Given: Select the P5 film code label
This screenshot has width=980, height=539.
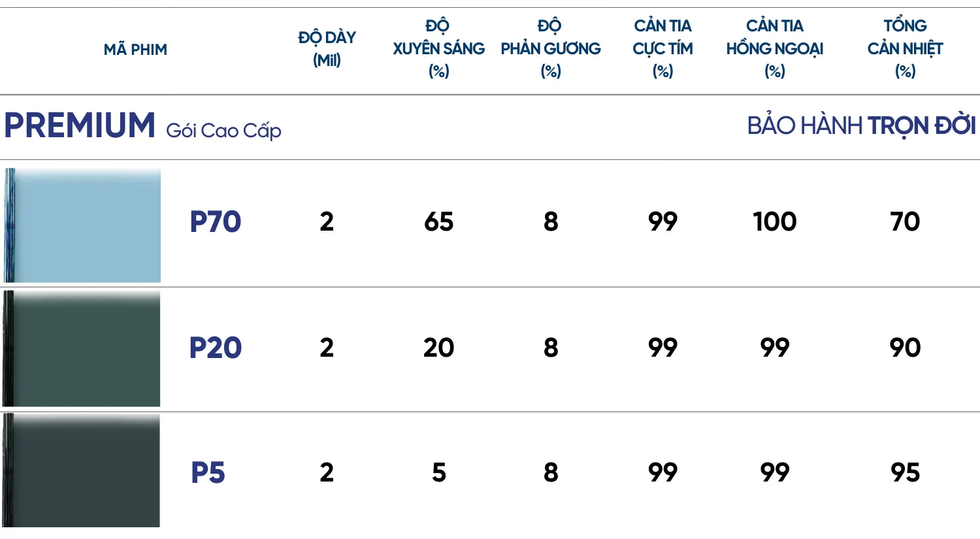Looking at the screenshot, I should (x=208, y=472).
